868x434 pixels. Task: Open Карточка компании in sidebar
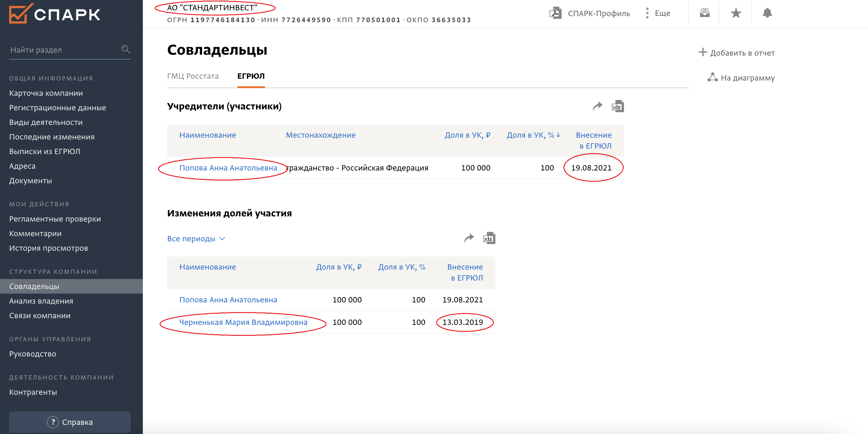point(46,93)
